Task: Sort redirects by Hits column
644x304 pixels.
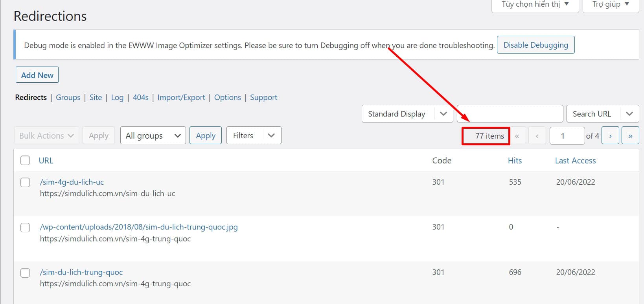Action: tap(515, 160)
